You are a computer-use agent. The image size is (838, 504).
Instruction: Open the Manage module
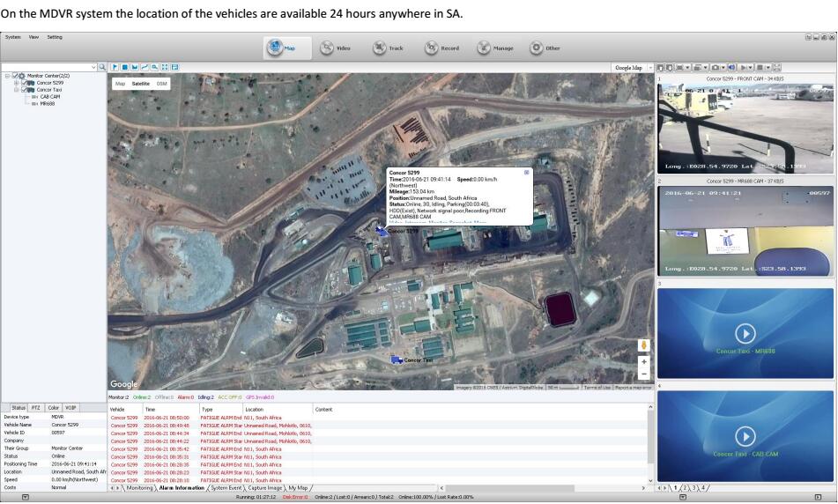point(495,48)
